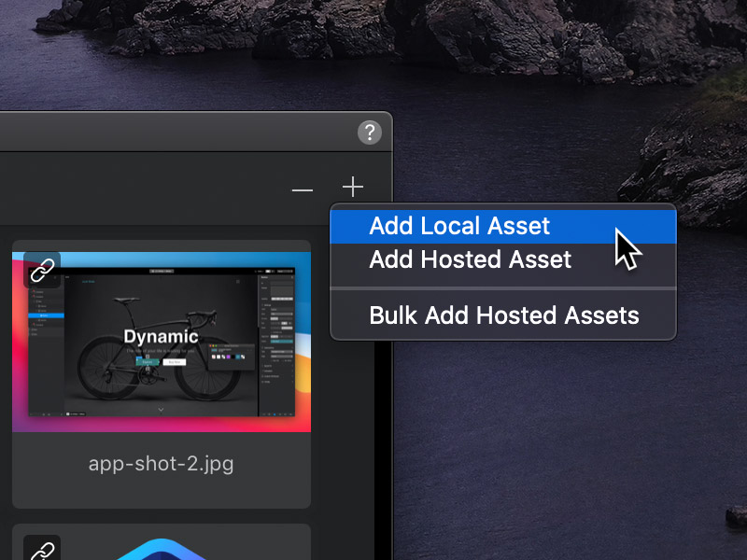Select the second asset's blue logo thumbnail

click(x=162, y=549)
